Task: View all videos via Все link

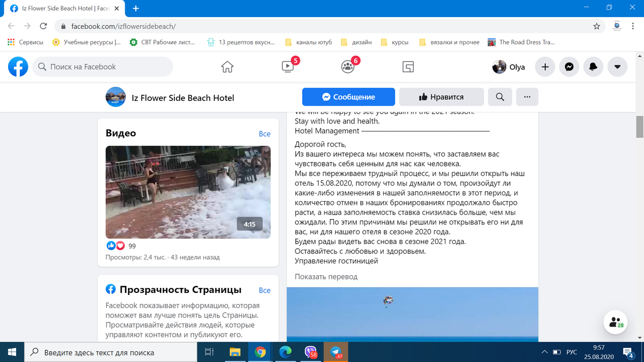Action: coord(265,134)
